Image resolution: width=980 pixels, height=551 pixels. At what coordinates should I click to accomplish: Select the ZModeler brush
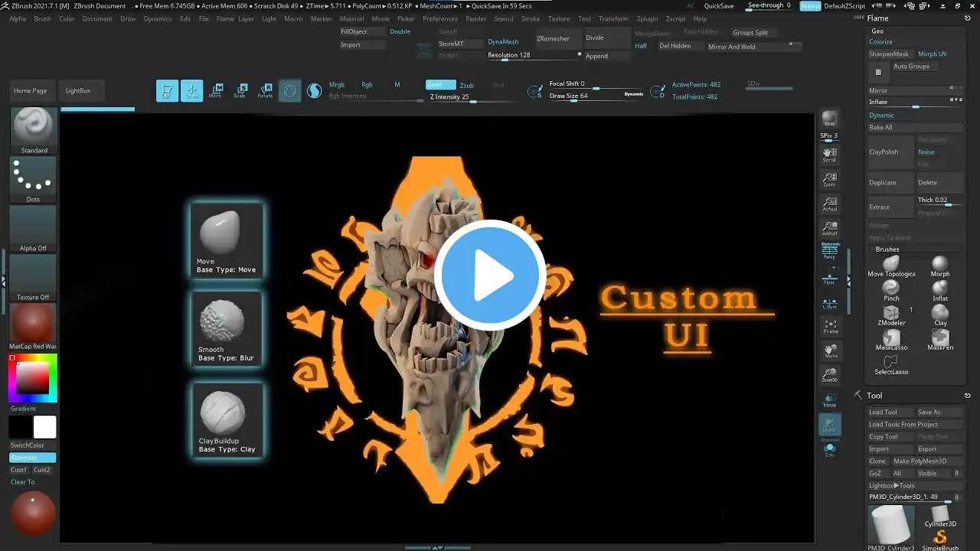click(x=891, y=315)
